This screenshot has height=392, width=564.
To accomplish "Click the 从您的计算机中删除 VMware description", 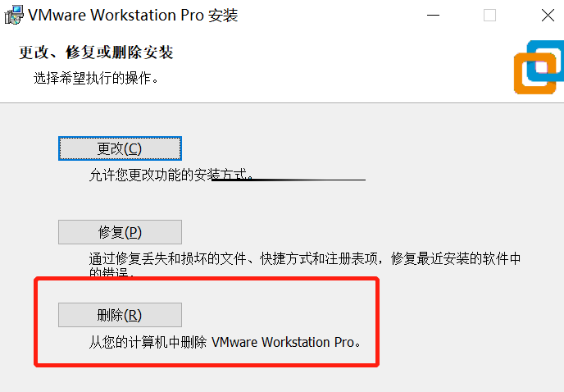I will pos(225,342).
